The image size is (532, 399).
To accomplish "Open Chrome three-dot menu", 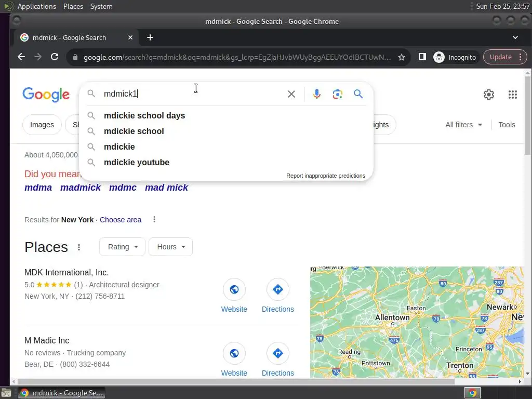I will 521,57.
